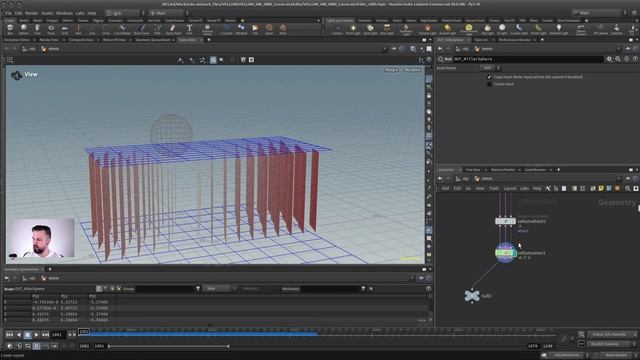Image resolution: width=640 pixels, height=360 pixels.
Task: Click the play forward button
Action: pos(36,335)
